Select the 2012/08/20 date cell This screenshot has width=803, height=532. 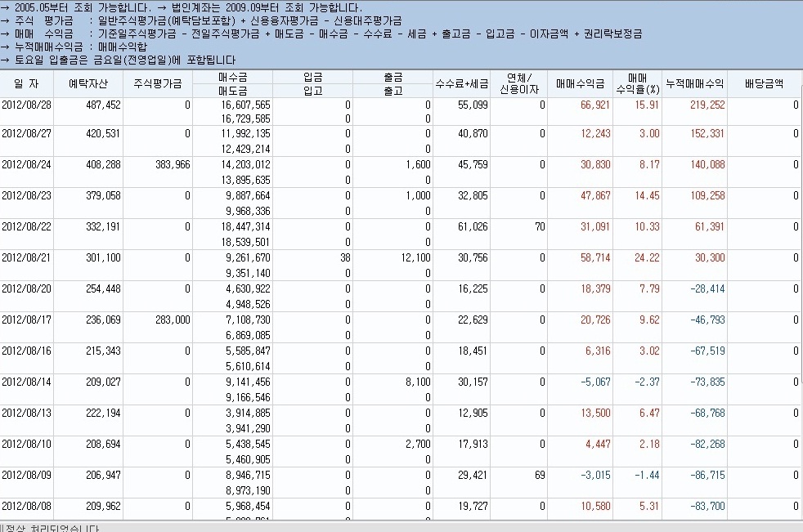(27, 288)
